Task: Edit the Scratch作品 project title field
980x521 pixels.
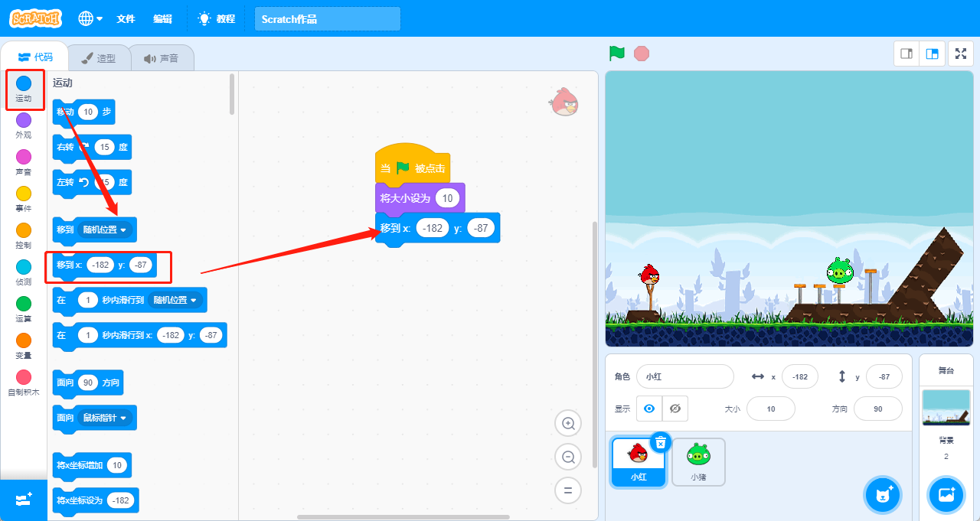Action: pos(327,19)
